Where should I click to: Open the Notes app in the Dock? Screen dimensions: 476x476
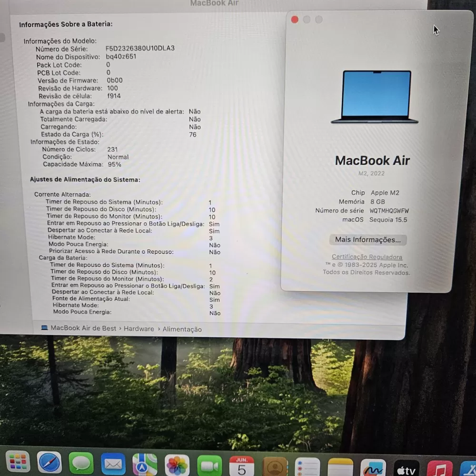pos(340,467)
